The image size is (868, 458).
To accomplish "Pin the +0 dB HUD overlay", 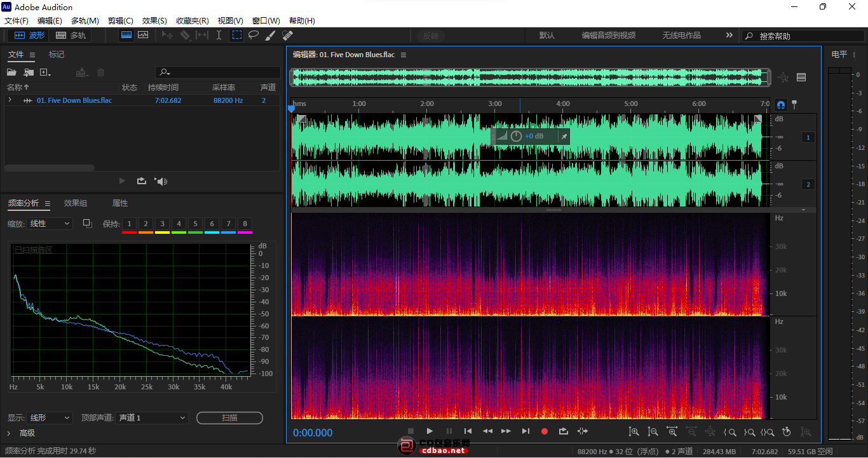I will tap(564, 136).
